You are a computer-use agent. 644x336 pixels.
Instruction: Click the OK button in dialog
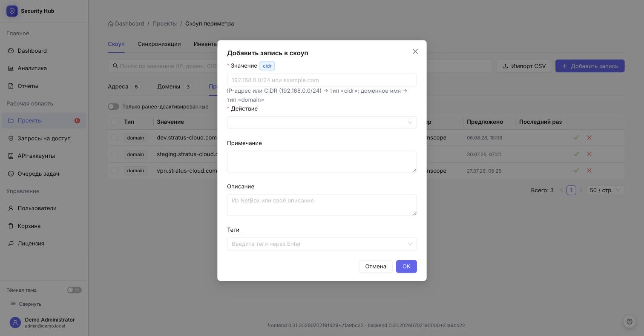406,266
